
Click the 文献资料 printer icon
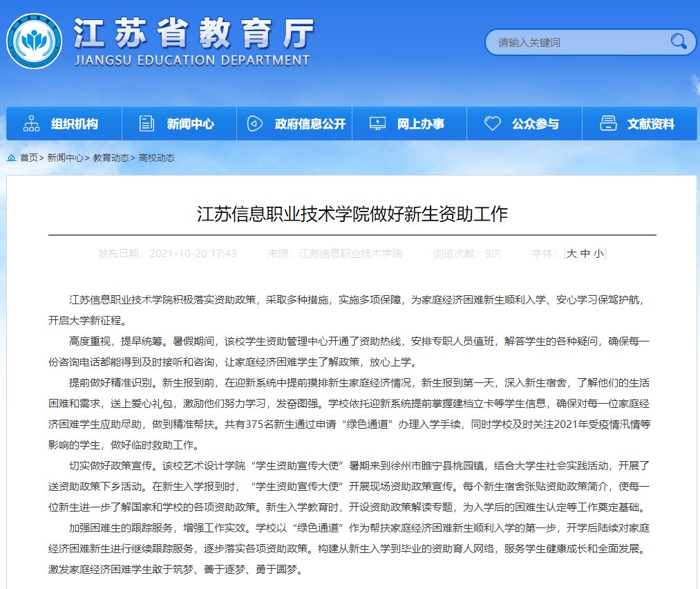click(x=608, y=123)
